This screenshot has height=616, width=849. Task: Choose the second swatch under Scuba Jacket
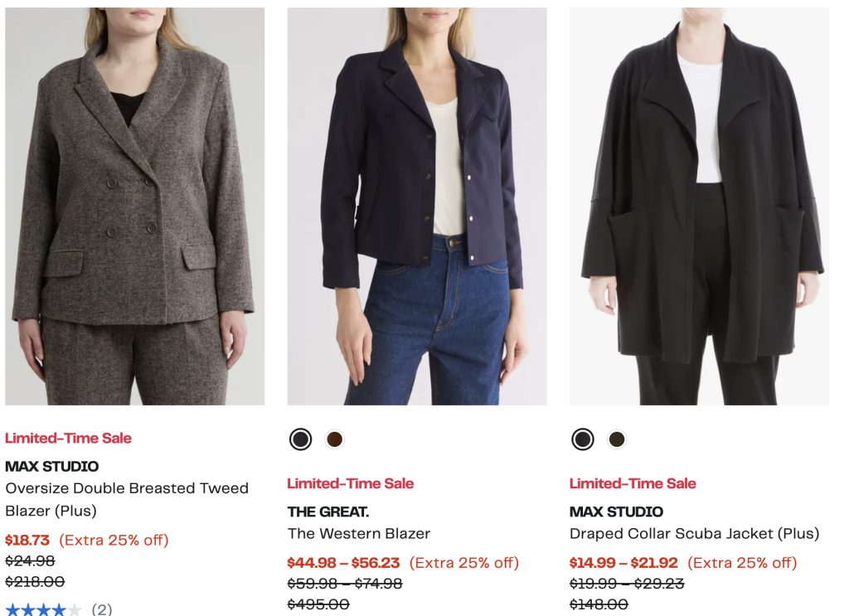pos(617,439)
